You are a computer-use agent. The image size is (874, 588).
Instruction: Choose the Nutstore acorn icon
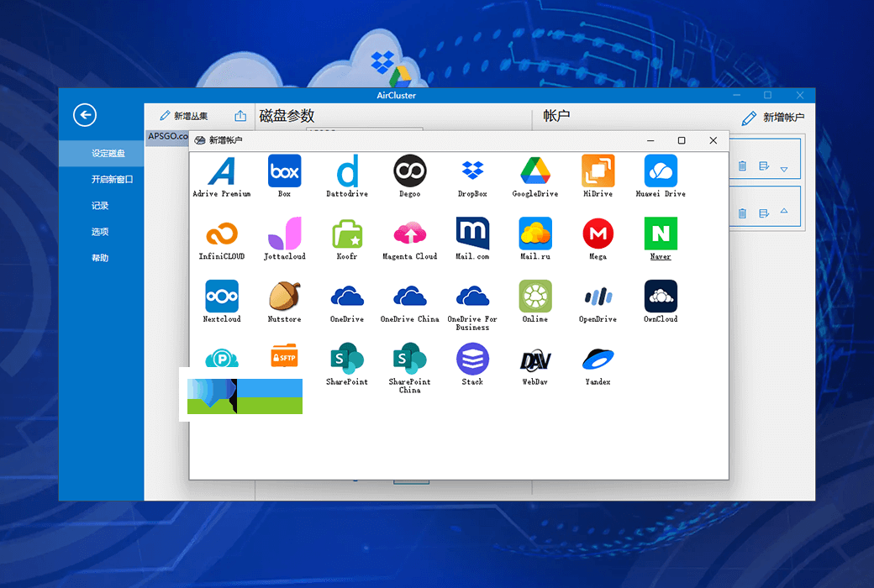click(x=284, y=302)
